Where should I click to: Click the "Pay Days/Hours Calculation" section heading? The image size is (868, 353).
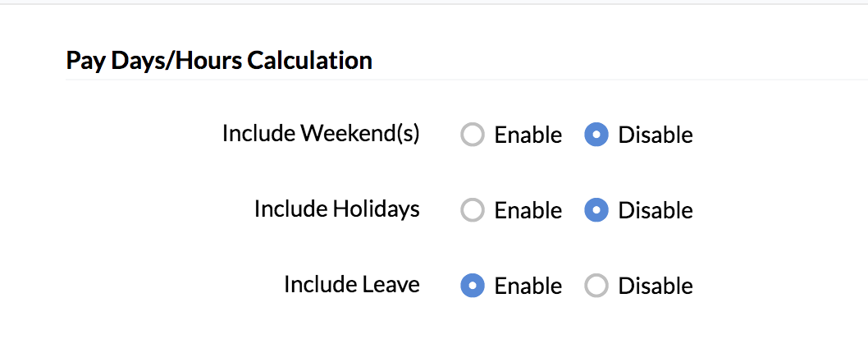[x=219, y=60]
